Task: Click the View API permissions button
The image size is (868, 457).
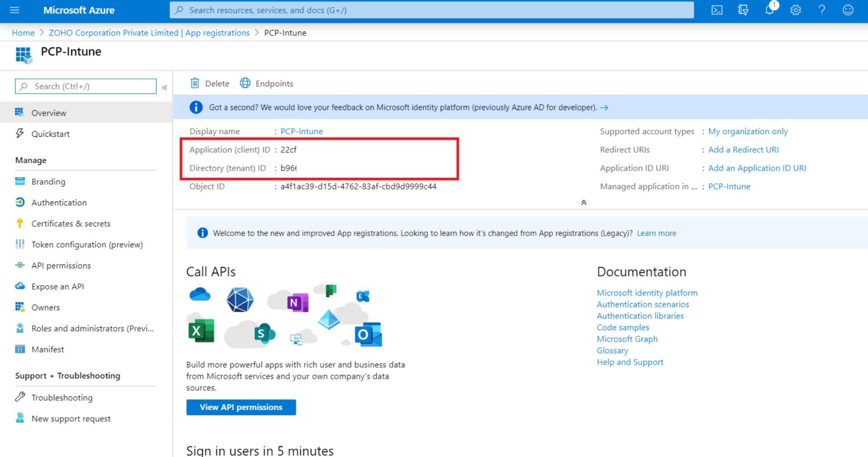Action: click(241, 407)
